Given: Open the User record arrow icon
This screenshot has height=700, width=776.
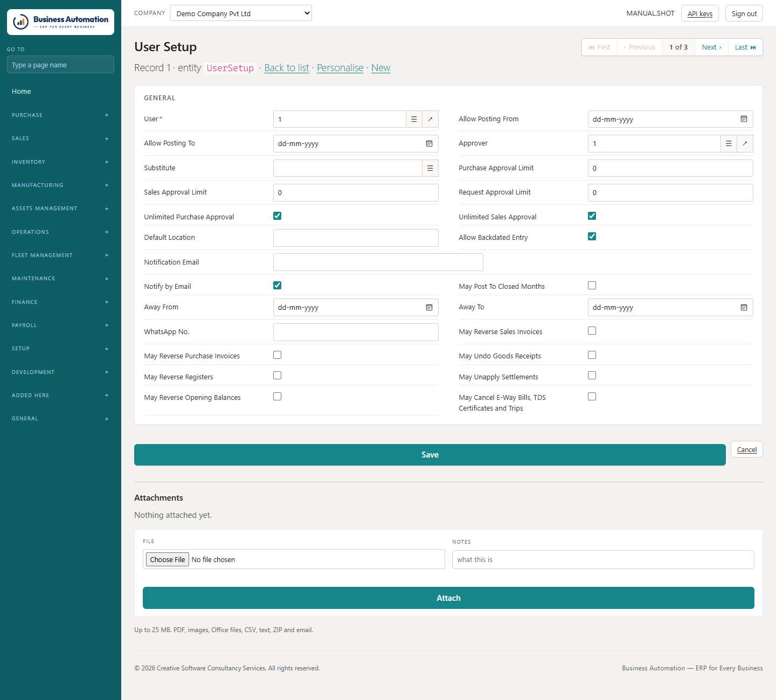Looking at the screenshot, I should click(x=430, y=119).
